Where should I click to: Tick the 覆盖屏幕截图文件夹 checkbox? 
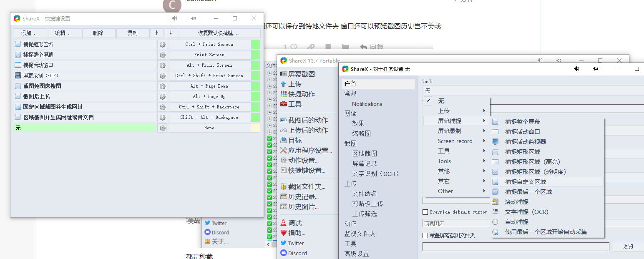[x=425, y=236]
